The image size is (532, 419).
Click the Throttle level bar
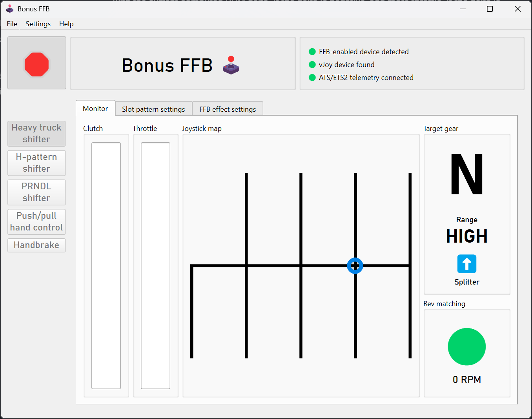[155, 266]
